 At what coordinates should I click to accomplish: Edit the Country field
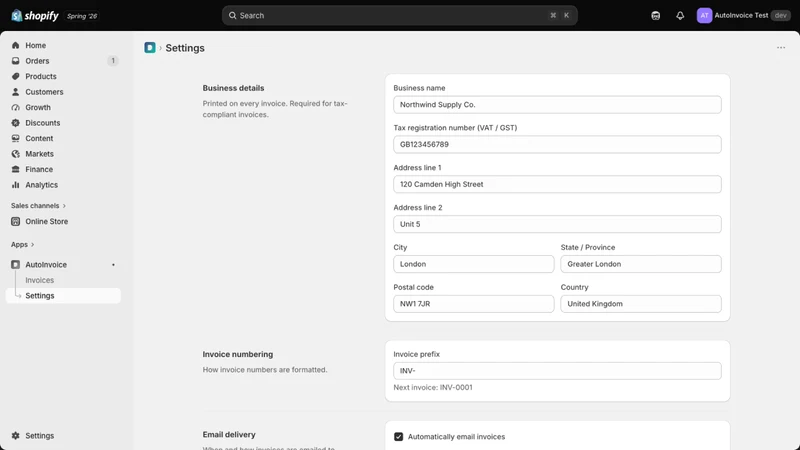point(641,304)
